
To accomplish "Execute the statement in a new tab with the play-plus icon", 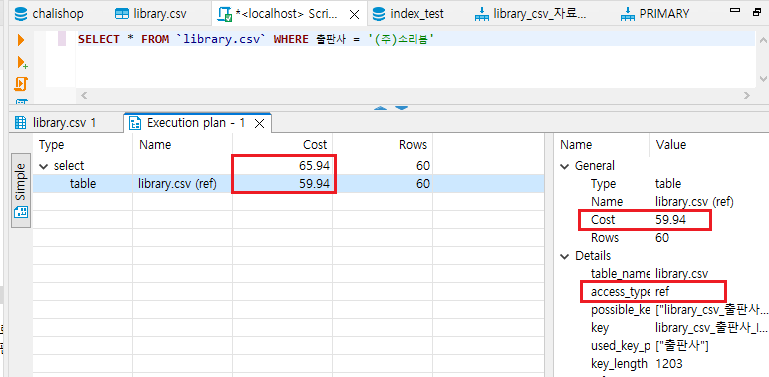I will (22, 62).
